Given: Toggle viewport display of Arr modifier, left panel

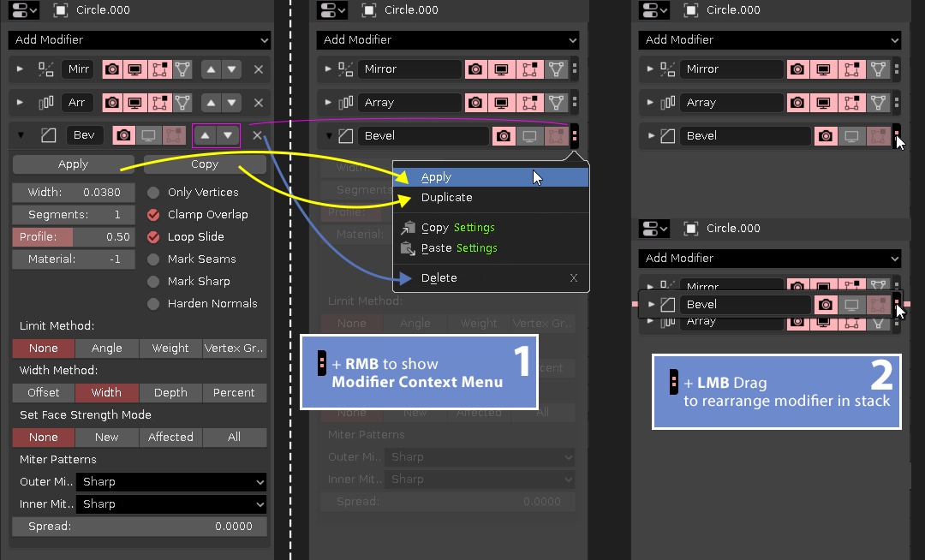Looking at the screenshot, I should tap(135, 103).
